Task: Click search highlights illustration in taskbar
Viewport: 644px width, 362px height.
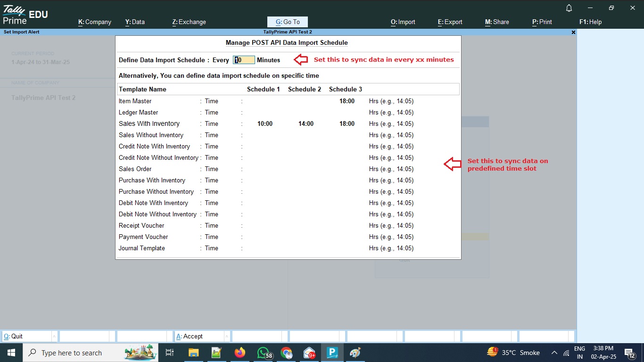Action: pyautogui.click(x=141, y=353)
